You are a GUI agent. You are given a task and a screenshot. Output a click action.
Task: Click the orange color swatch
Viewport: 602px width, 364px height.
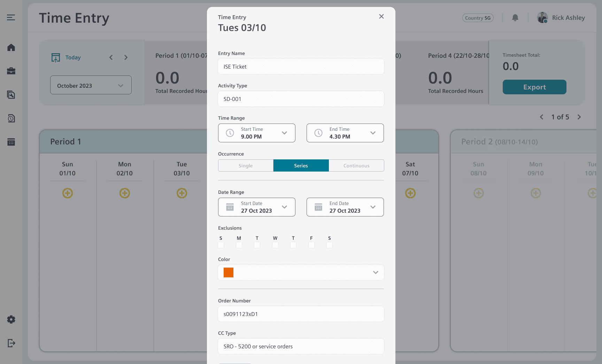click(x=229, y=272)
